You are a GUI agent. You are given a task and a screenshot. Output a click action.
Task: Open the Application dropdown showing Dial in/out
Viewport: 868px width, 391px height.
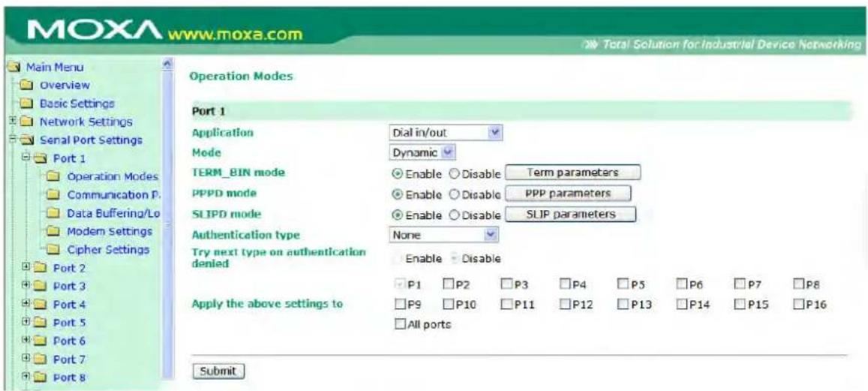point(446,133)
